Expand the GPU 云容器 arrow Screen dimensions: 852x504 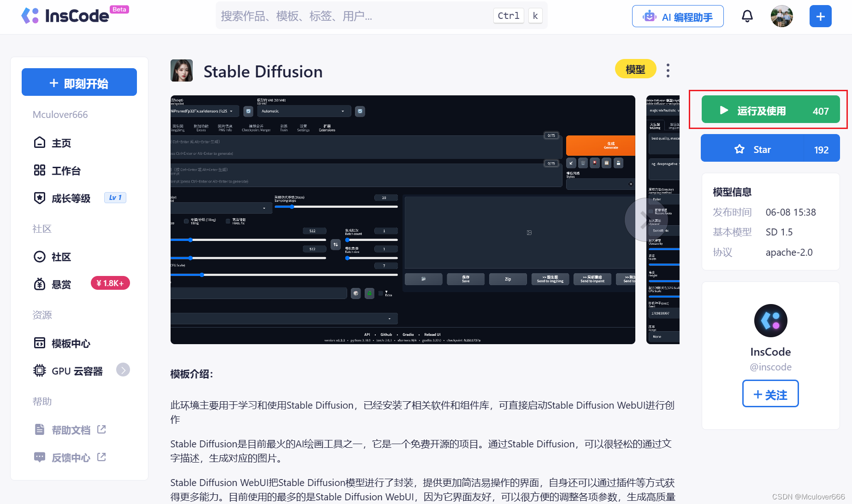pos(123,369)
